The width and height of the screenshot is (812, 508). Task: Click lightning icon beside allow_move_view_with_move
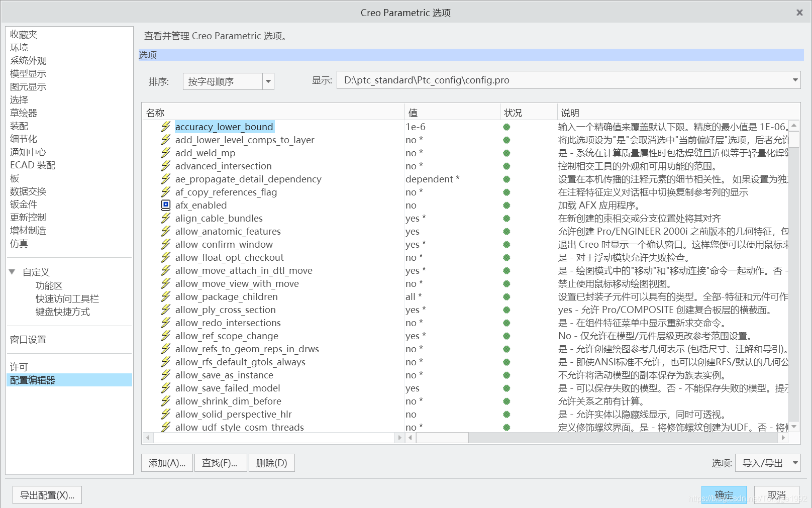click(x=165, y=283)
